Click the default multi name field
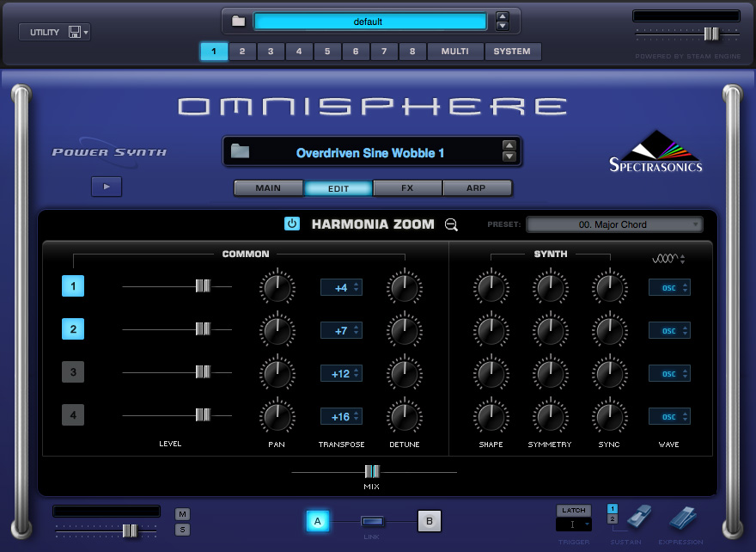Image resolution: width=756 pixels, height=552 pixels. tap(369, 21)
